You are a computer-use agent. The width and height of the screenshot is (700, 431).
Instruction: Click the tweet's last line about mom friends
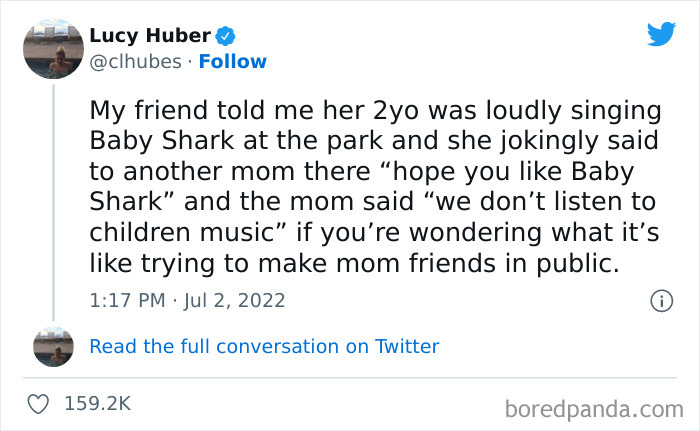355,265
